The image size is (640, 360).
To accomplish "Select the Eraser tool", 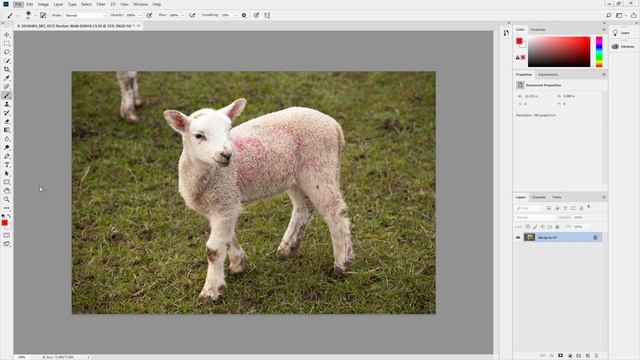I will (7, 121).
